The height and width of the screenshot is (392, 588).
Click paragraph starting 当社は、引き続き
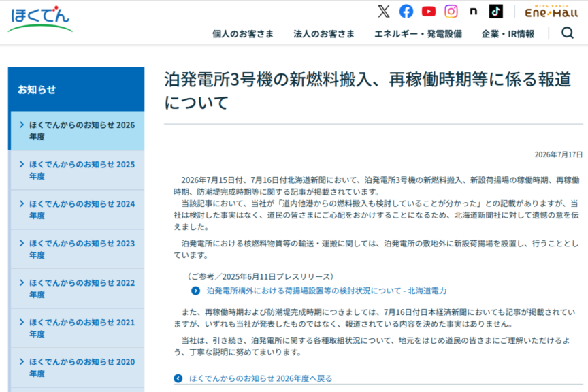(x=372, y=346)
